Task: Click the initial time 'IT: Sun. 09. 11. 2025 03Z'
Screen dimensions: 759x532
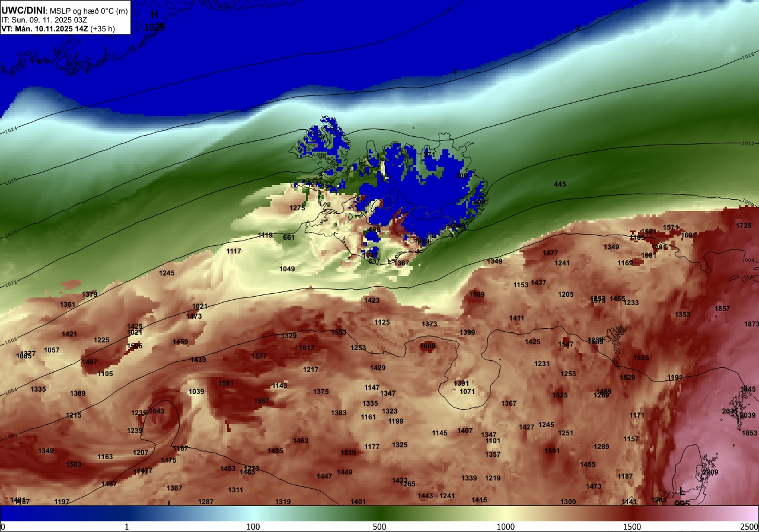Action: click(44, 20)
